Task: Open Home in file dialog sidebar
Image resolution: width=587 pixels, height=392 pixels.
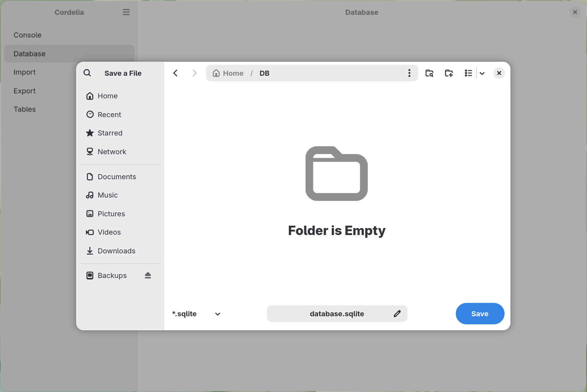Action: tap(120, 96)
